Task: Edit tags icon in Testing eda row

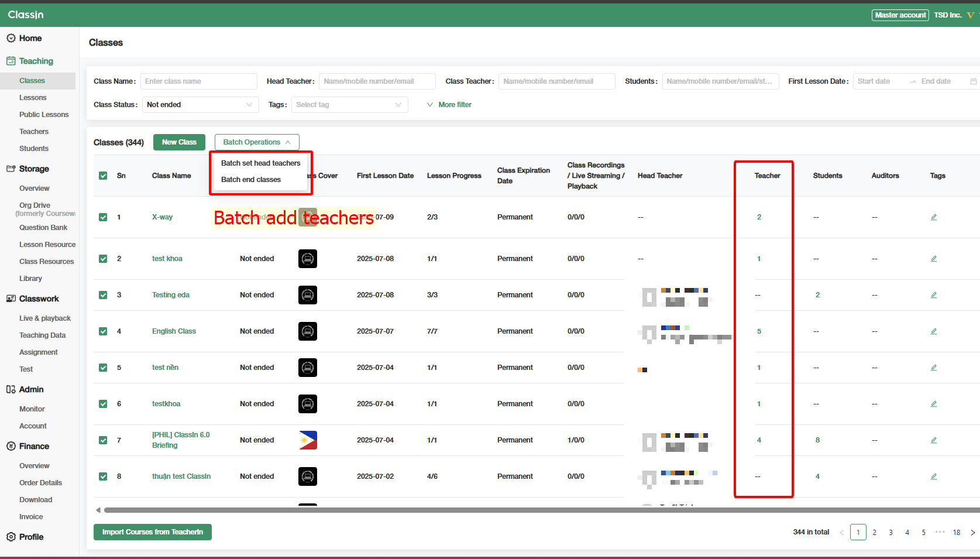Action: coord(934,295)
